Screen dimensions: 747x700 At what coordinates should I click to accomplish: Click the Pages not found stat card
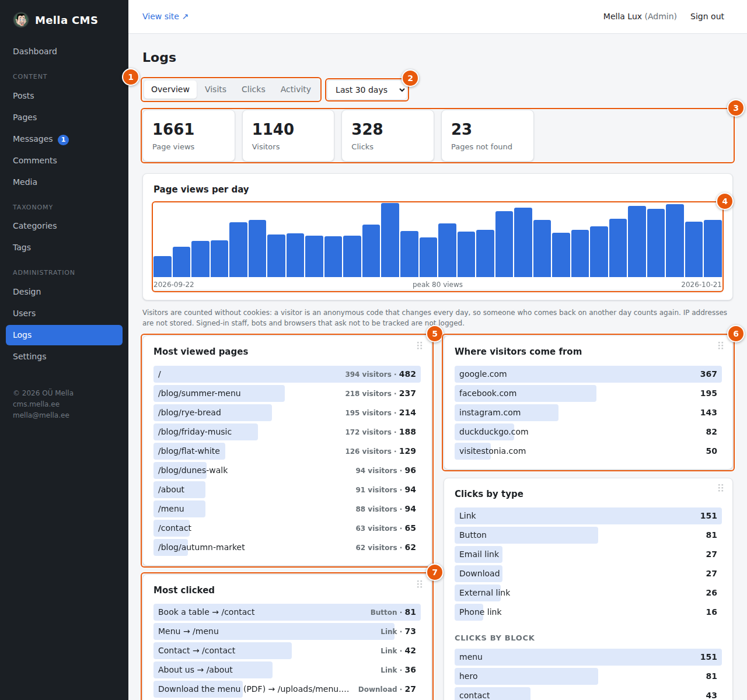[x=487, y=135]
